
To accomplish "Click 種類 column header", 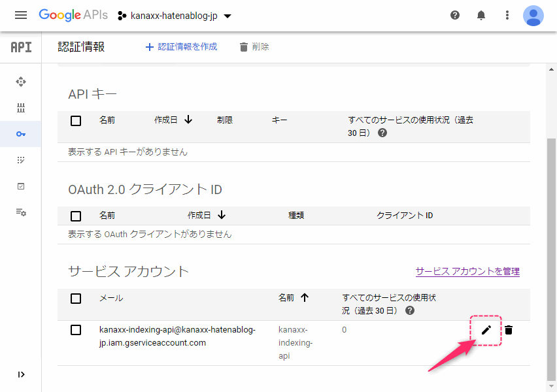I will pos(296,215).
